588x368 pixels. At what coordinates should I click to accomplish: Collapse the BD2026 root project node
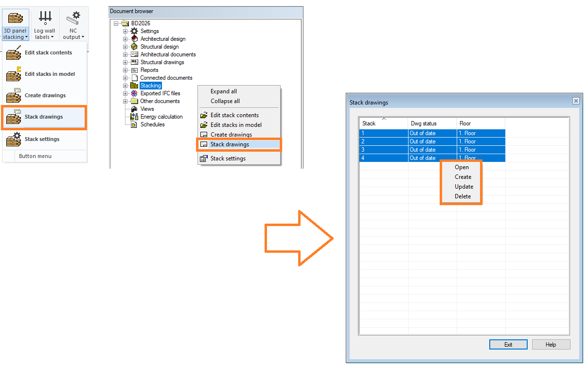point(116,23)
